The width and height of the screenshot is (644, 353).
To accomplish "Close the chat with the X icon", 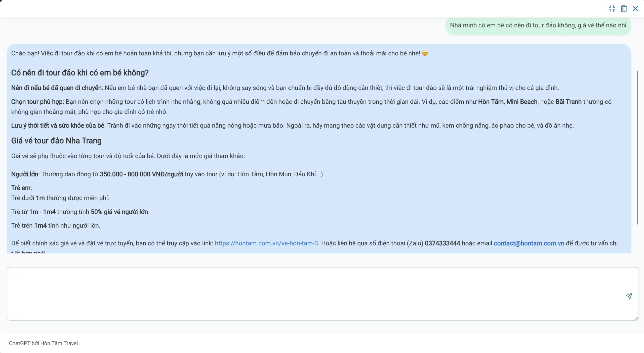I will point(635,9).
